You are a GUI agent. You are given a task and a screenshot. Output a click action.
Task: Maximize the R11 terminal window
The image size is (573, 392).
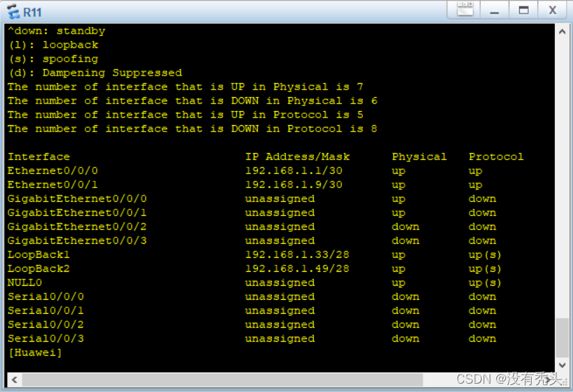523,10
